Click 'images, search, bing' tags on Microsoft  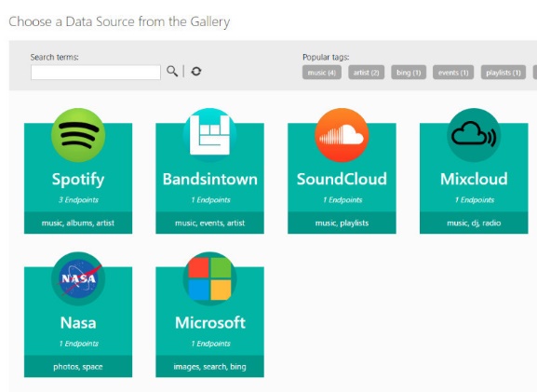tap(210, 367)
